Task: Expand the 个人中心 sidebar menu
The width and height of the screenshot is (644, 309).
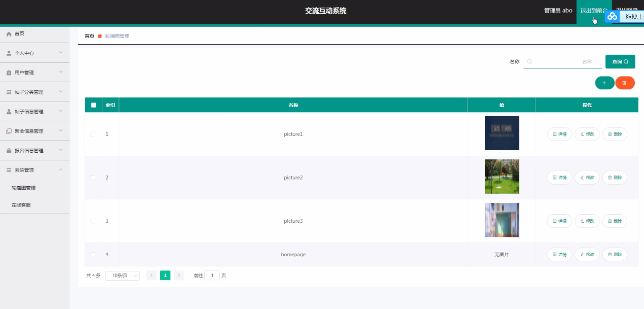Action: point(34,53)
